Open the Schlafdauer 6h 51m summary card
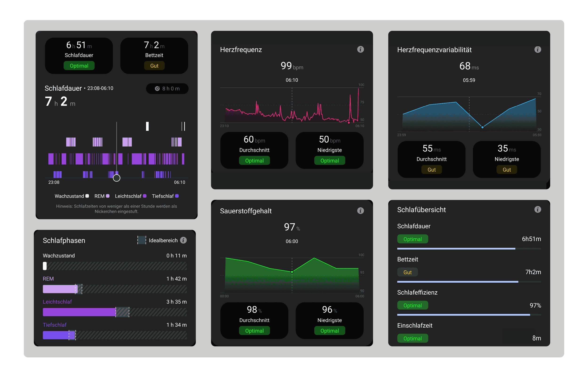 (x=79, y=56)
